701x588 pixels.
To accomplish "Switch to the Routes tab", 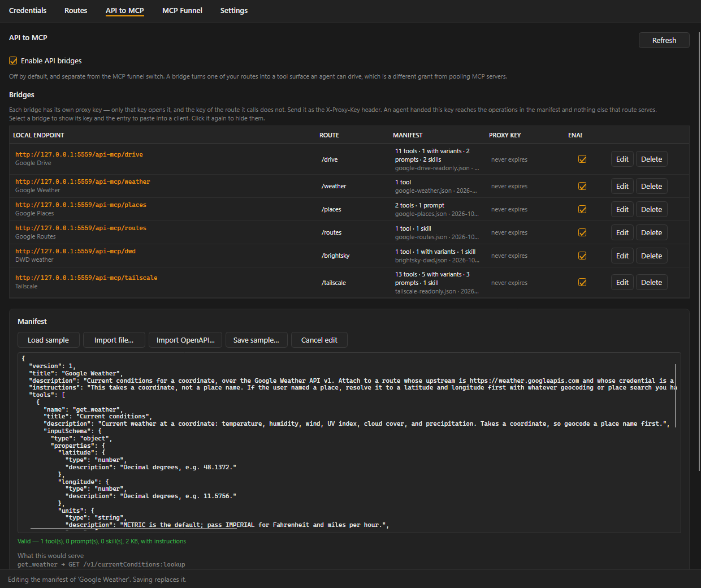I will coord(76,10).
